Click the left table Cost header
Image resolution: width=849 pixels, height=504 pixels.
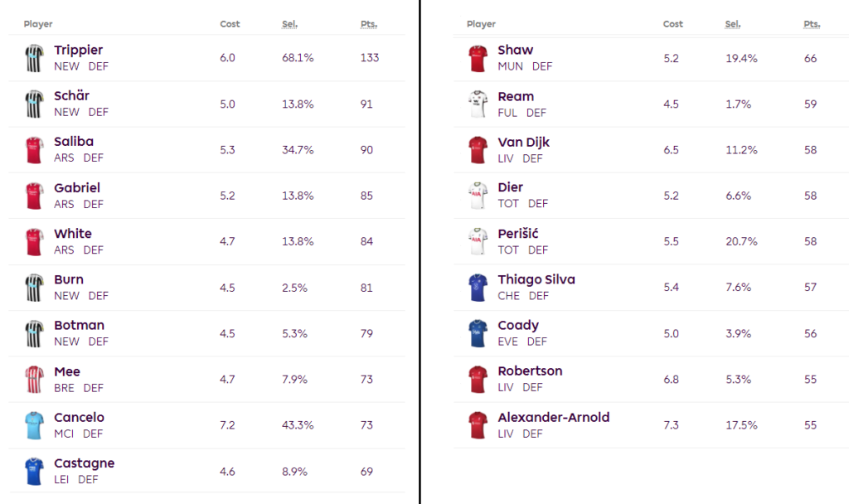230,24
